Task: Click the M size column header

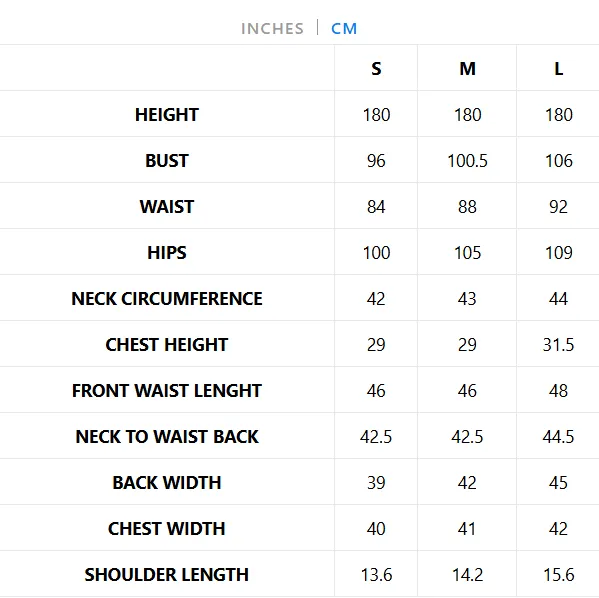Action: tap(468, 69)
